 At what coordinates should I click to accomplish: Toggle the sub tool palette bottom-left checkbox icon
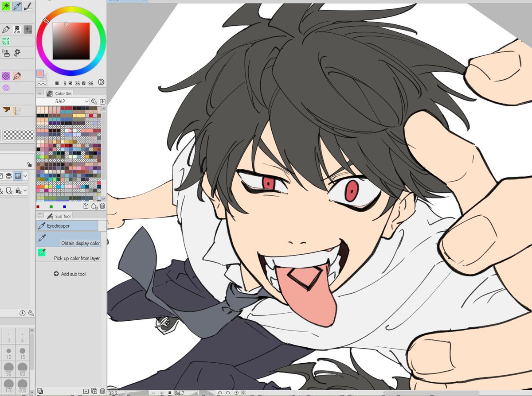click(x=39, y=391)
